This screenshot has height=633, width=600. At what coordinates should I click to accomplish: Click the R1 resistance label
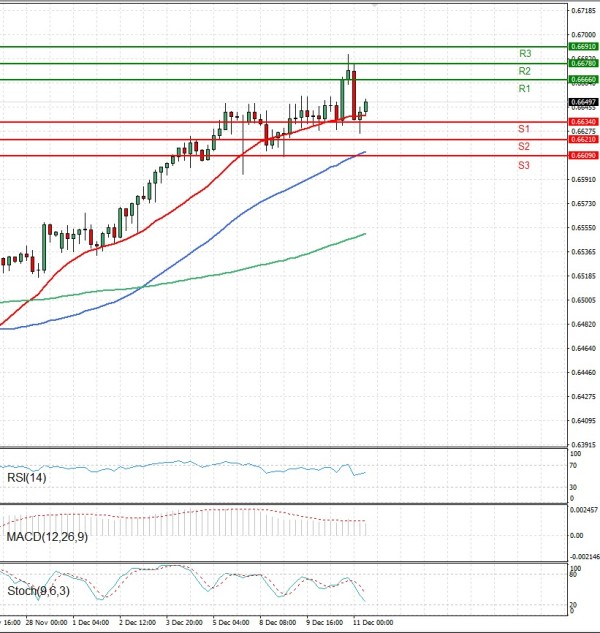(x=524, y=89)
